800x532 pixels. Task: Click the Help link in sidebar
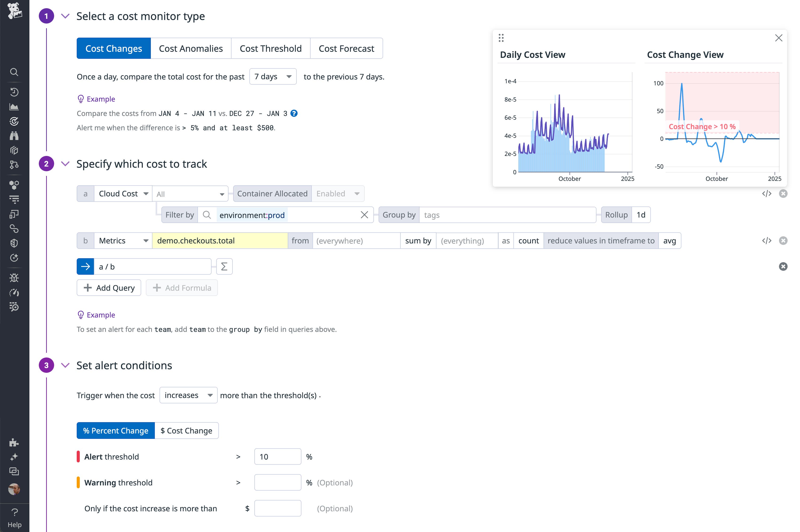(x=15, y=518)
